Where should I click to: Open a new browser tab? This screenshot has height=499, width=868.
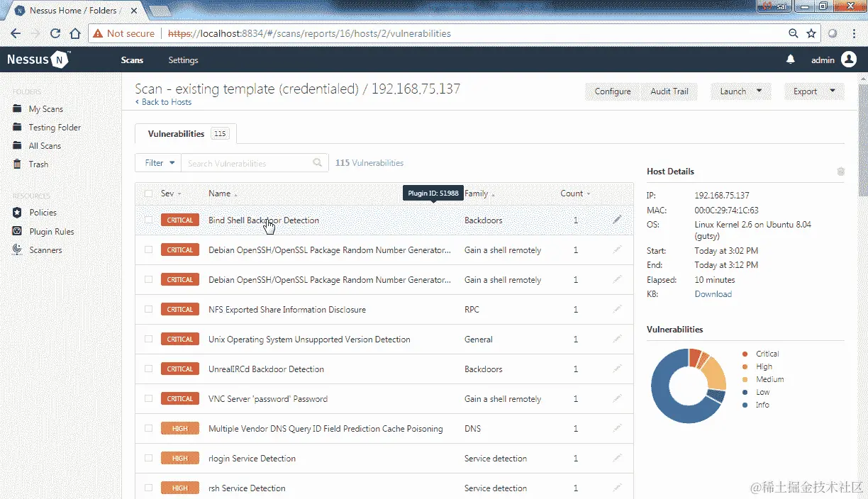tap(160, 11)
